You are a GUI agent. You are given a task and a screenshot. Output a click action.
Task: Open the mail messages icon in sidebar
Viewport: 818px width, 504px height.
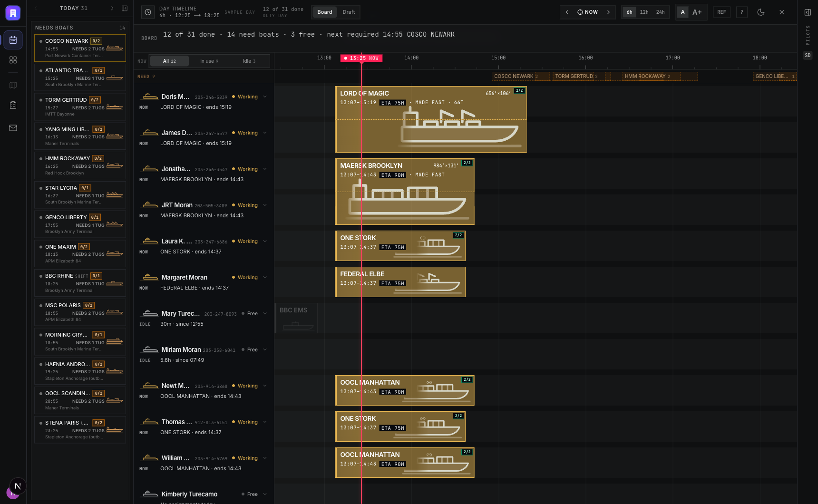pyautogui.click(x=13, y=128)
